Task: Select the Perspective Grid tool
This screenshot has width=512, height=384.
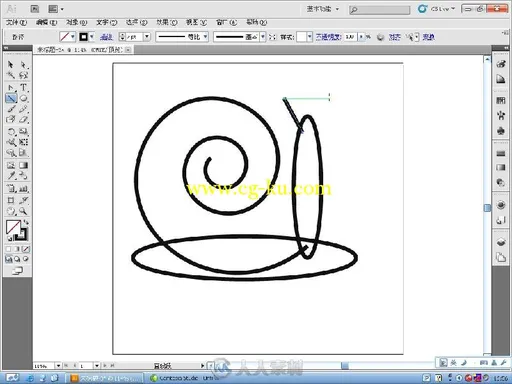Action: [23, 153]
